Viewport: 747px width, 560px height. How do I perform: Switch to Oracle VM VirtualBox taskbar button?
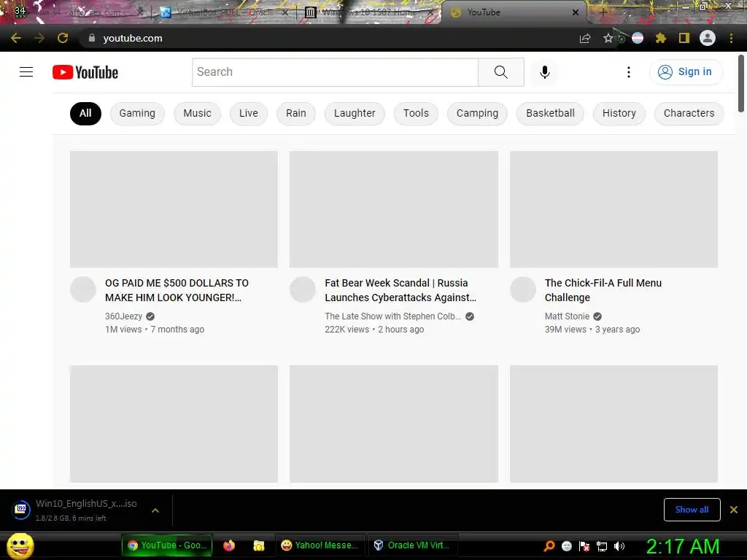(x=413, y=545)
